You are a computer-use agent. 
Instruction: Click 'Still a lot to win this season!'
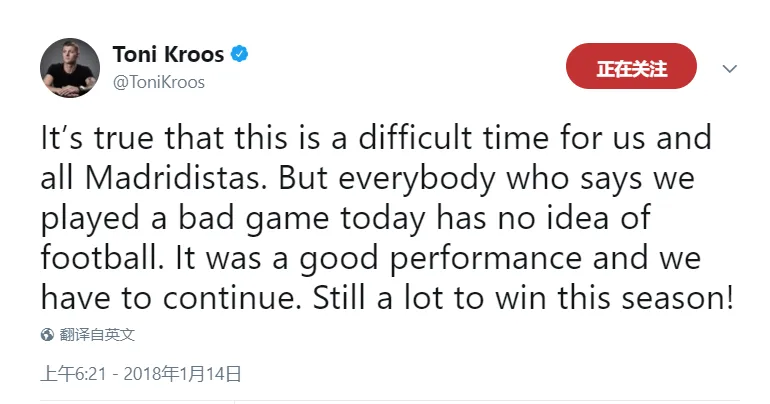pyautogui.click(x=523, y=297)
